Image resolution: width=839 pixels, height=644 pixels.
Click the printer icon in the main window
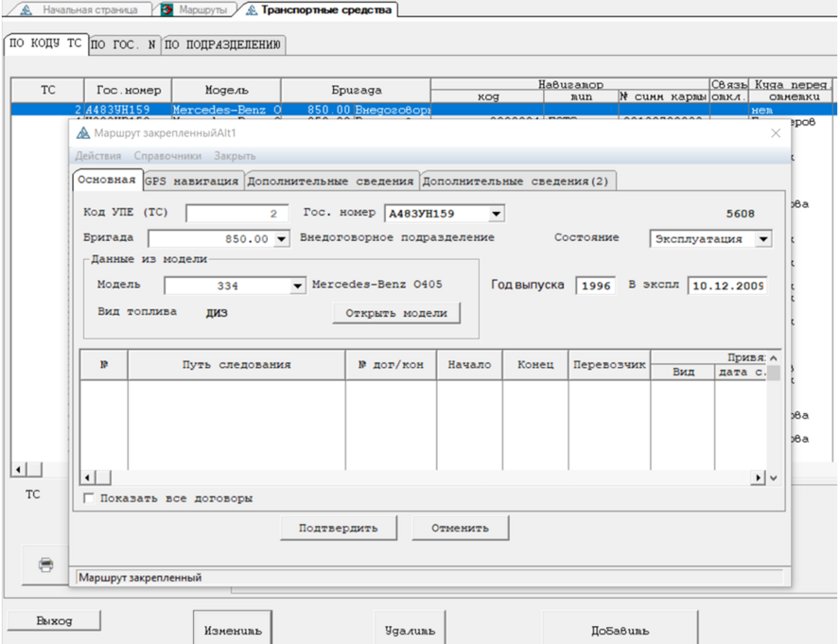pos(45,565)
